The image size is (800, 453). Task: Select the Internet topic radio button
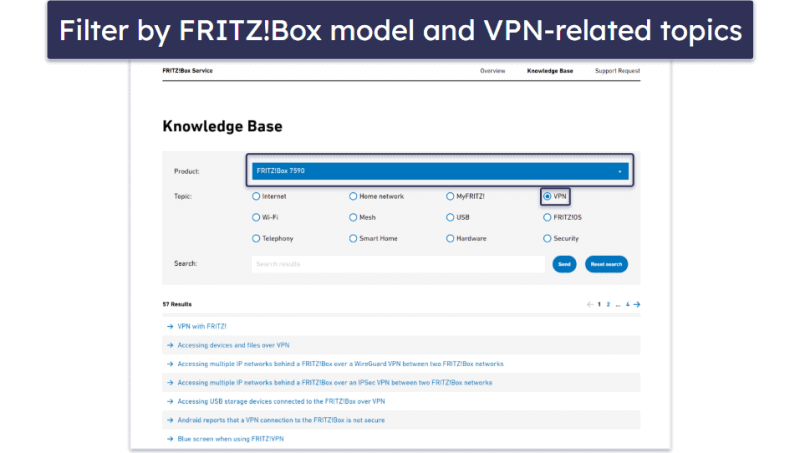[256, 196]
